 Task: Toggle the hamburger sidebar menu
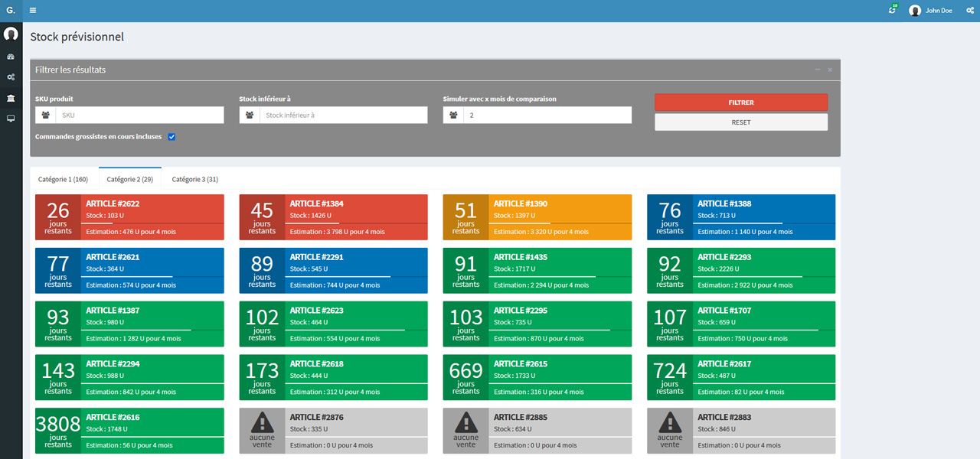coord(33,11)
